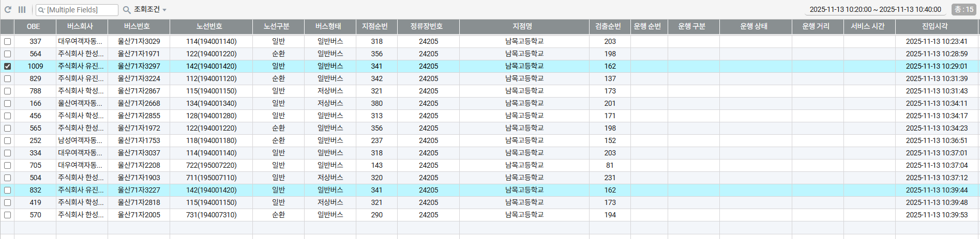Click the 진입시각 column header

point(934,26)
